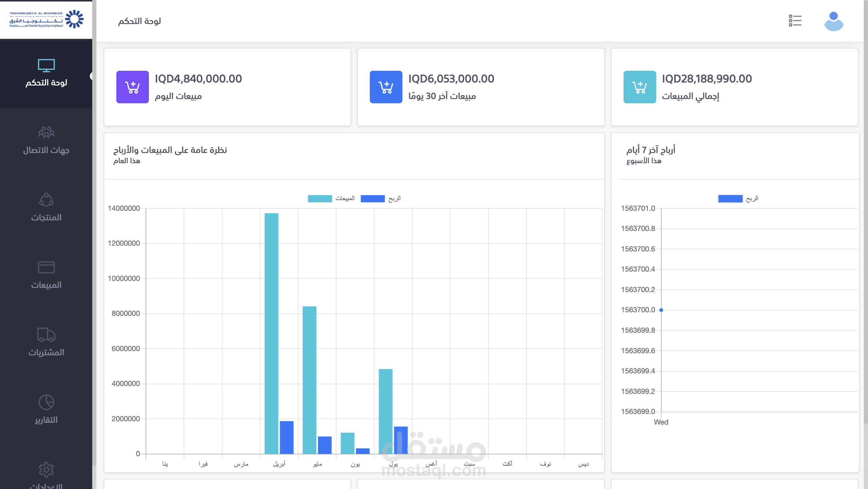Click the teal cart icon for total sales
868x489 pixels.
[x=640, y=87]
